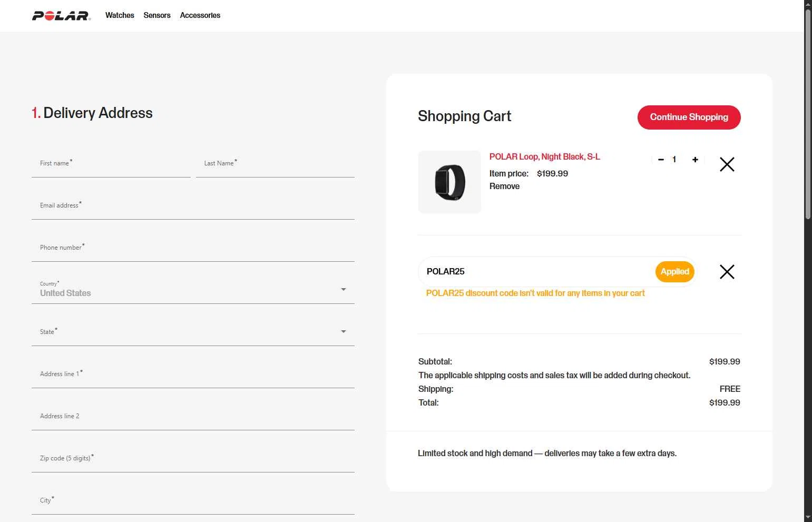Focus the Phone number field
This screenshot has width=812, height=522.
193,248
